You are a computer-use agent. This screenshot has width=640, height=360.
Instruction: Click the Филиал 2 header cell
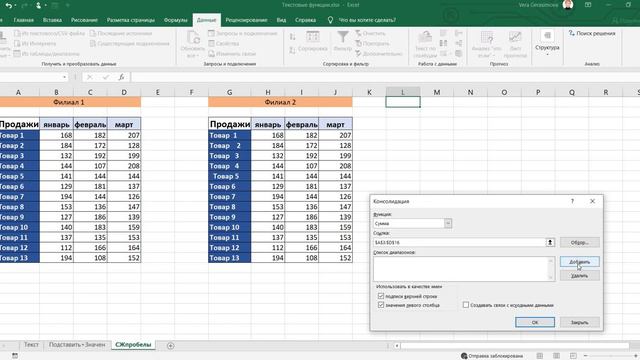pos(280,102)
